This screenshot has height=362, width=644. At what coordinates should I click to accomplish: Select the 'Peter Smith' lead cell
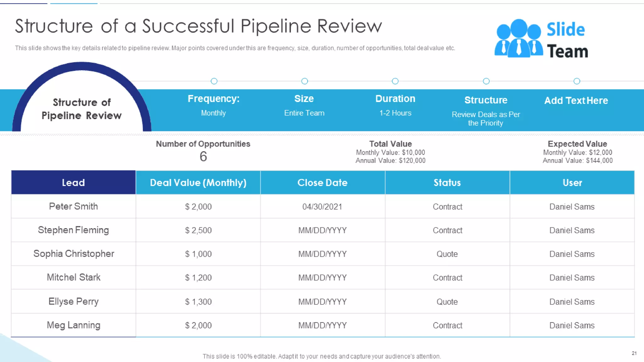pos(73,206)
